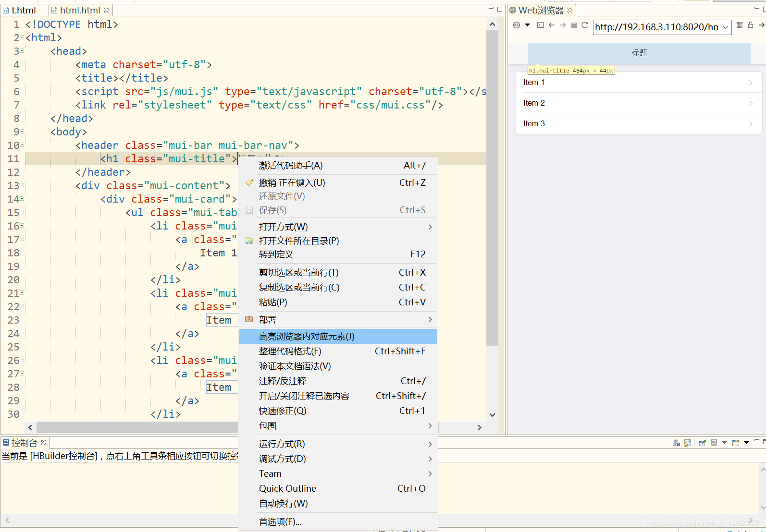Collapse the header fold on line 10

tap(22, 145)
